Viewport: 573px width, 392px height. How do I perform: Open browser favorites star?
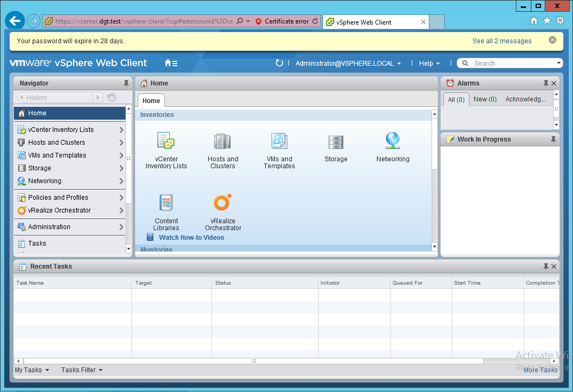(x=547, y=20)
